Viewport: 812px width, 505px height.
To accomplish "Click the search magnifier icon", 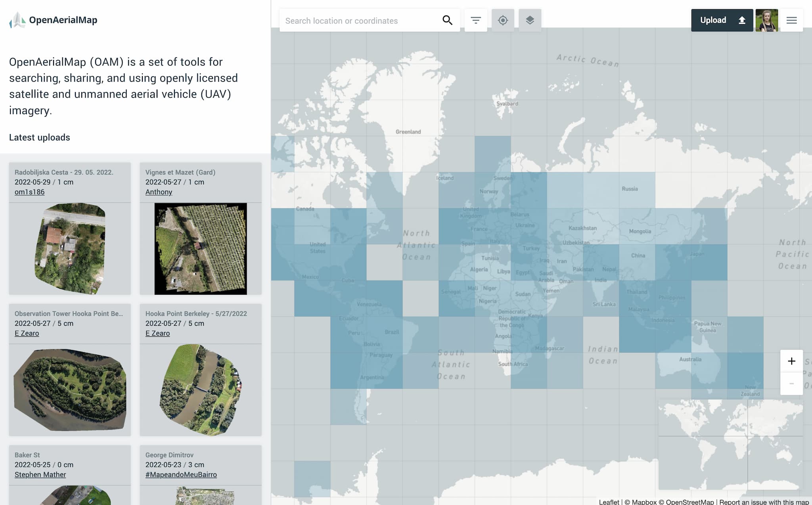I will pyautogui.click(x=447, y=20).
